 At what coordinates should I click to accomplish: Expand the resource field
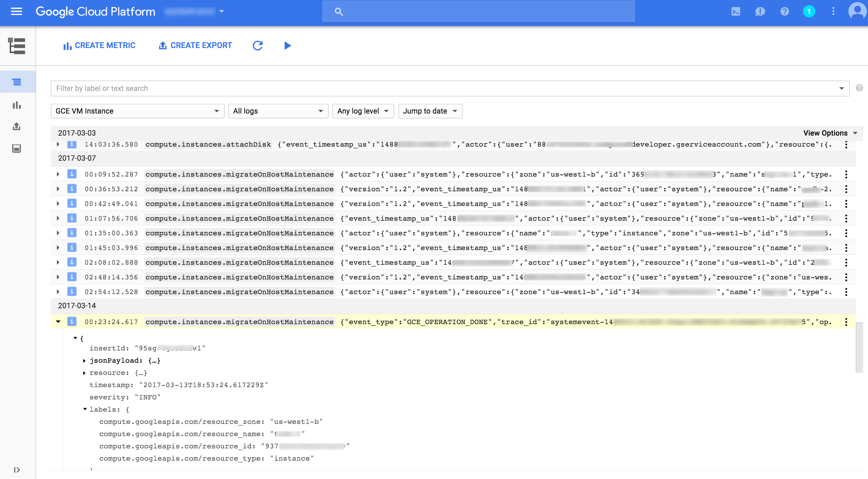tap(84, 373)
